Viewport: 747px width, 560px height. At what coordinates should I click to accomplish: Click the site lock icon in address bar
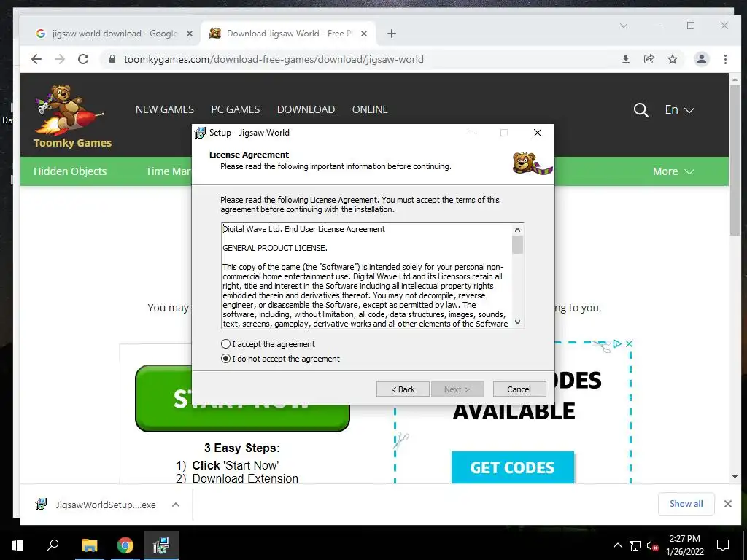pyautogui.click(x=112, y=59)
